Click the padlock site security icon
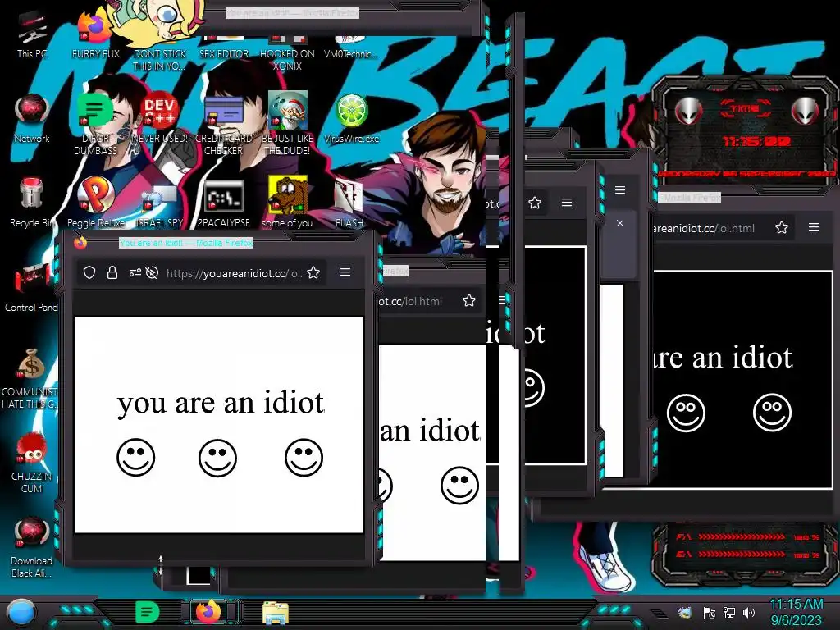The height and width of the screenshot is (630, 840). pyautogui.click(x=112, y=272)
